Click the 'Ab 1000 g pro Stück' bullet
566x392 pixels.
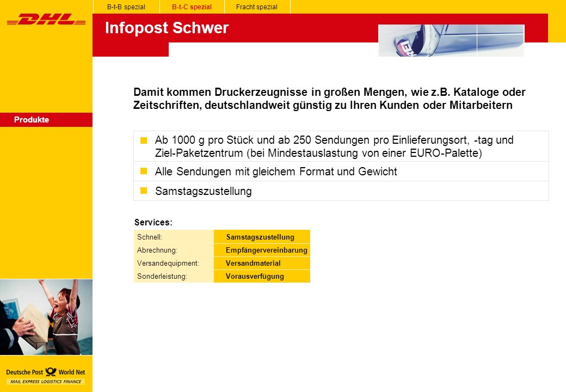pos(334,146)
